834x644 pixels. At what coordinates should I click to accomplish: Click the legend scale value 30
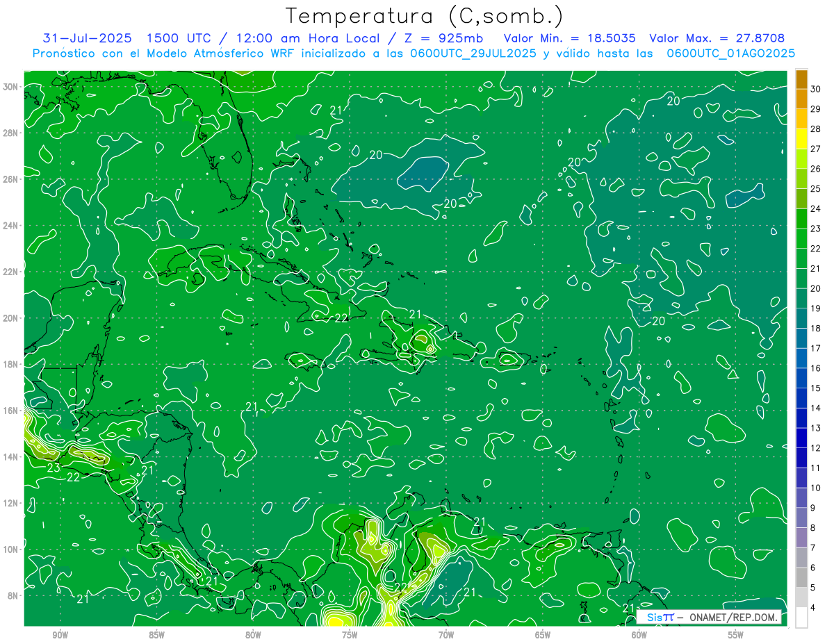(x=815, y=90)
